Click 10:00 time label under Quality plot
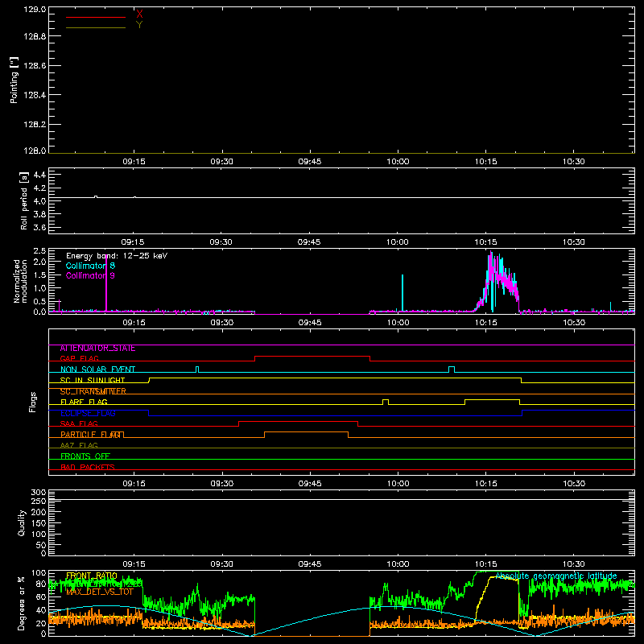644x644 pixels. (x=398, y=564)
